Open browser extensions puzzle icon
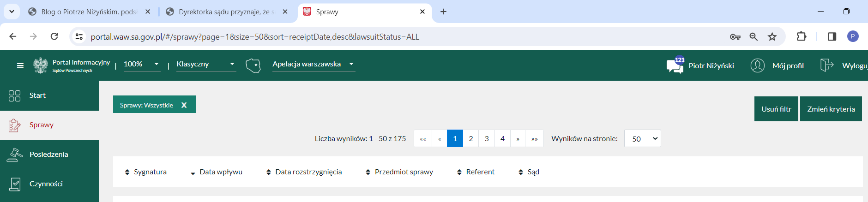The width and height of the screenshot is (868, 202). coord(802,37)
